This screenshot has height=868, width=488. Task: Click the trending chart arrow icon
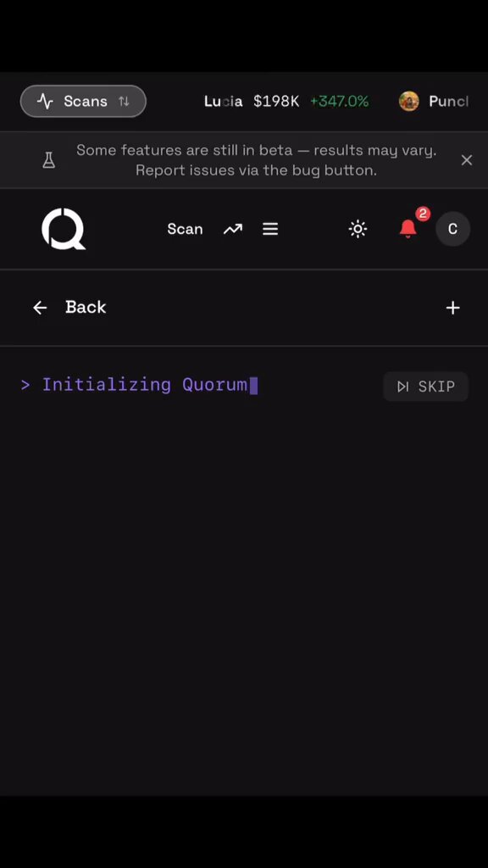pyautogui.click(x=232, y=229)
